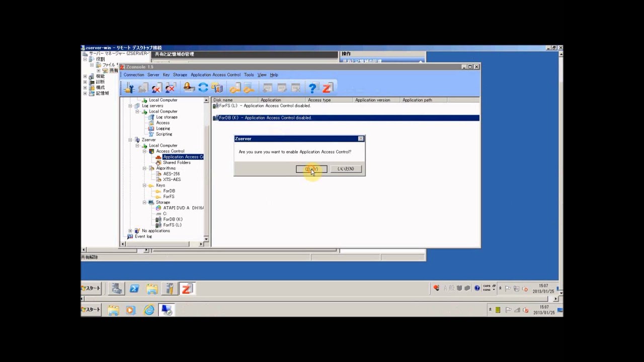This screenshot has height=362, width=644.
Task: Click Server Manager icon in remote taskbar
Action: (117, 289)
